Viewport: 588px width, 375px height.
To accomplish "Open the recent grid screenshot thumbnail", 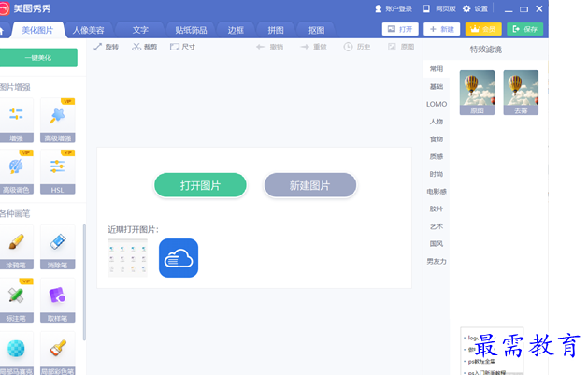I will 127,258.
